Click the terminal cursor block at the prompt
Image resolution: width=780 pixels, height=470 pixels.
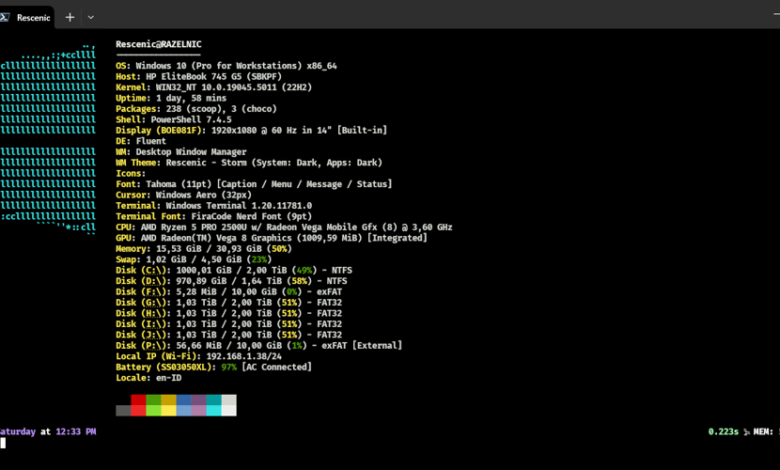(x=3, y=443)
